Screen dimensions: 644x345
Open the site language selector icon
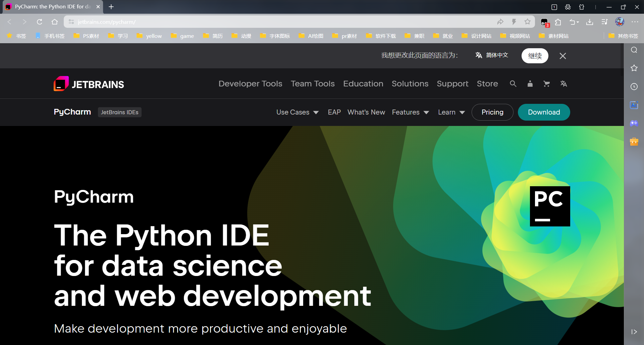click(563, 84)
